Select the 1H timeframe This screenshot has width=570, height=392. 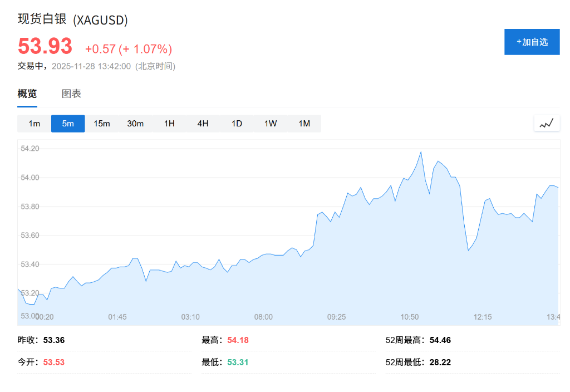click(169, 124)
